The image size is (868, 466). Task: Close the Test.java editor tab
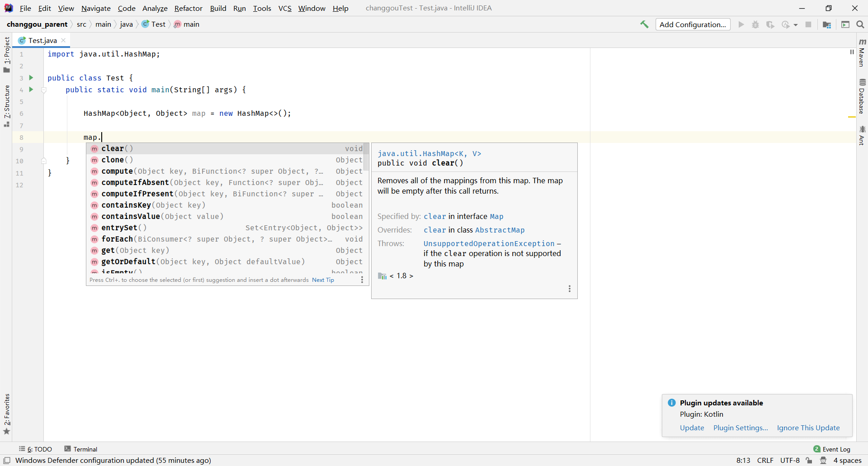point(63,40)
